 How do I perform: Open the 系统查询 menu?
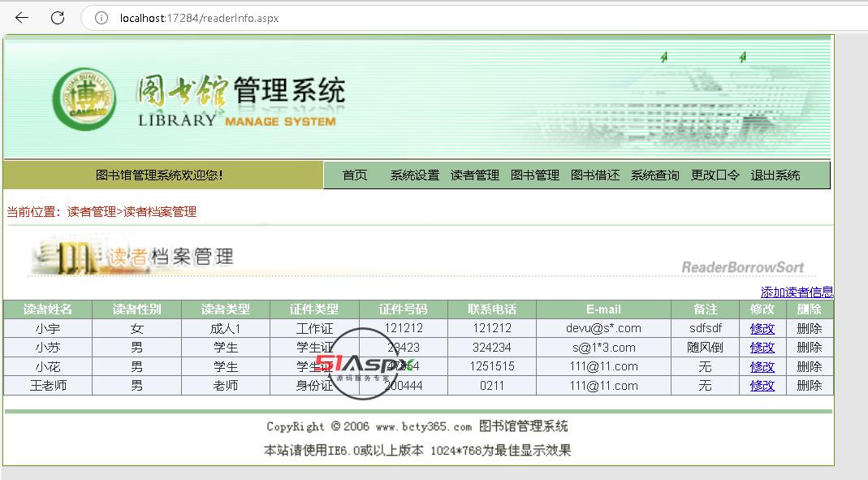click(x=655, y=175)
